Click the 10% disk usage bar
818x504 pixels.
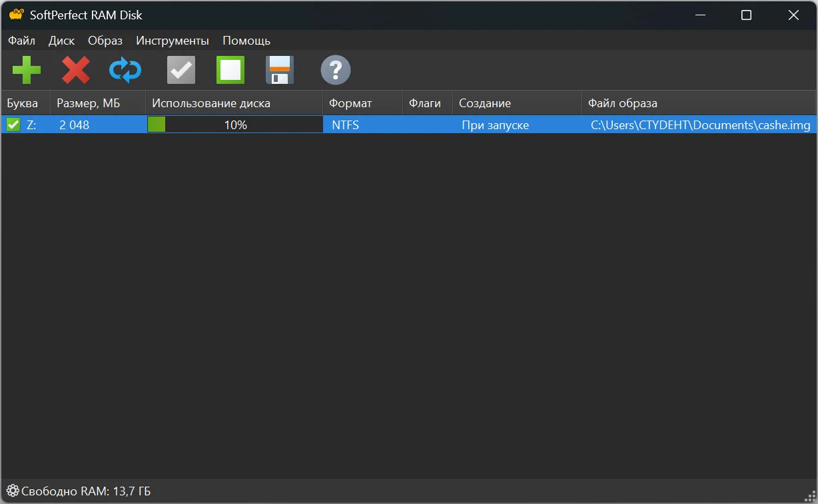tap(235, 125)
